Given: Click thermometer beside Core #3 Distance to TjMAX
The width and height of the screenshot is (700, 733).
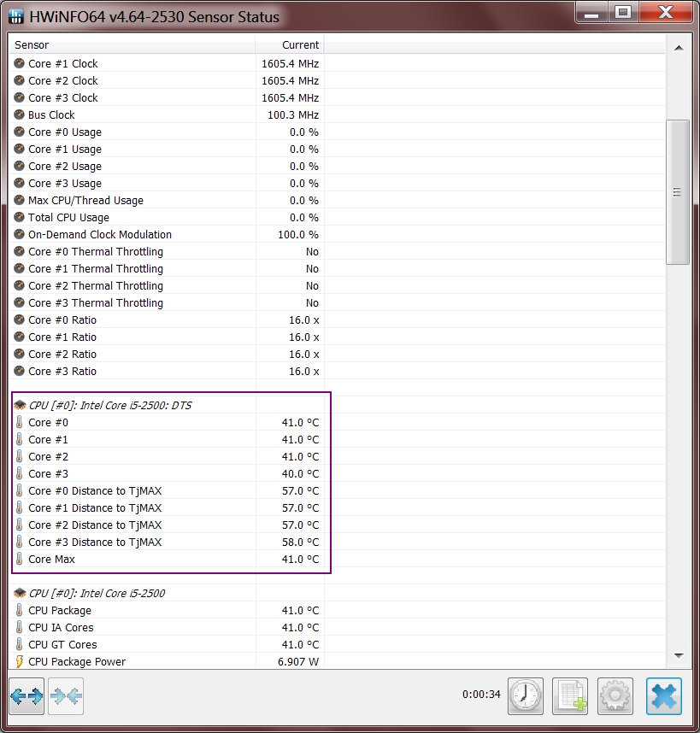Looking at the screenshot, I should click(x=19, y=542).
